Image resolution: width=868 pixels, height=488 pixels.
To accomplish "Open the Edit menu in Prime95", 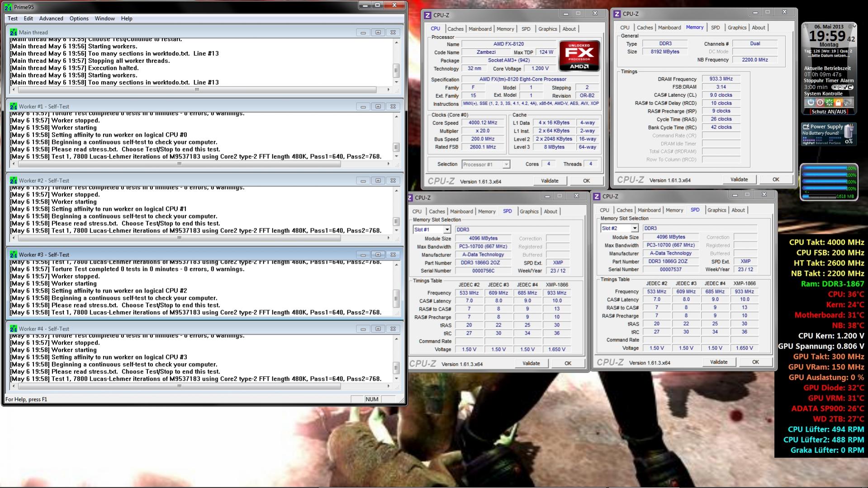I will click(x=28, y=19).
